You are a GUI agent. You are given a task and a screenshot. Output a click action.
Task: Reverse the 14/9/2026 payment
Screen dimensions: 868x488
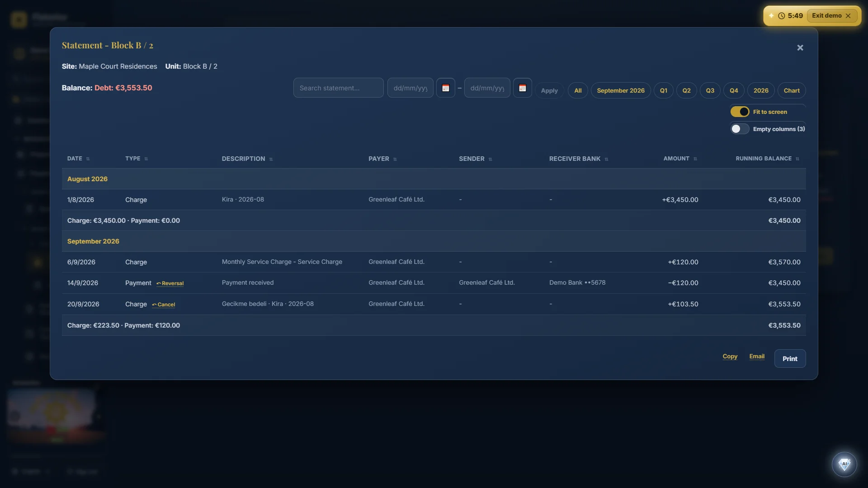(x=170, y=283)
